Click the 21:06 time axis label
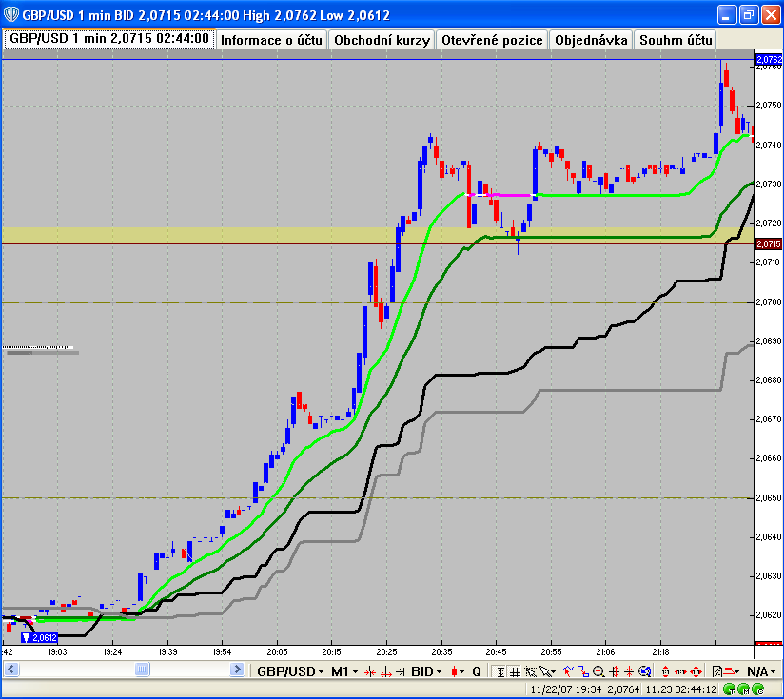The width and height of the screenshot is (784, 699). pyautogui.click(x=605, y=652)
